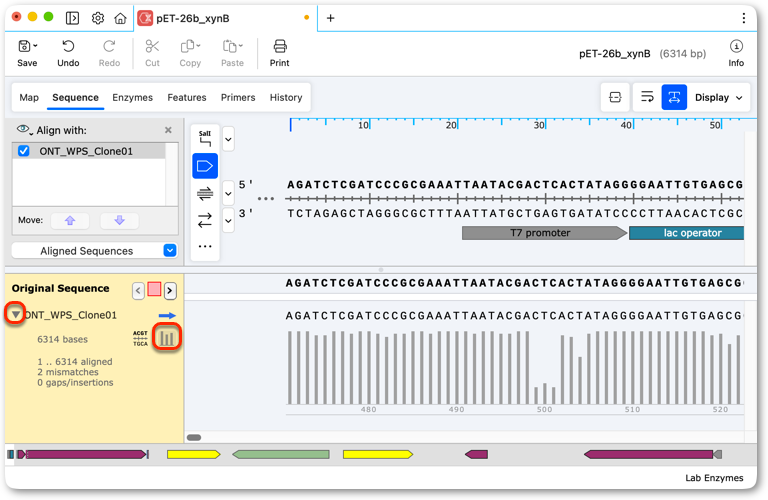Click the line wrap view icon

[x=647, y=97]
